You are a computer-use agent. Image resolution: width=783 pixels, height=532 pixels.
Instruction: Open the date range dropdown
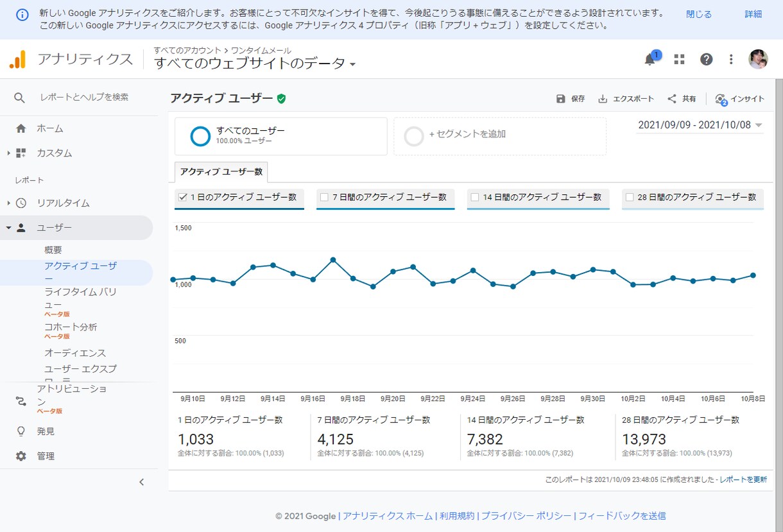click(x=700, y=125)
